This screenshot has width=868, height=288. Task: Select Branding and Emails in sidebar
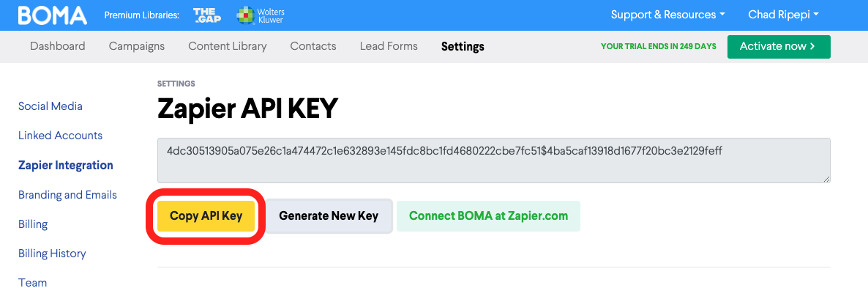pyautogui.click(x=67, y=195)
